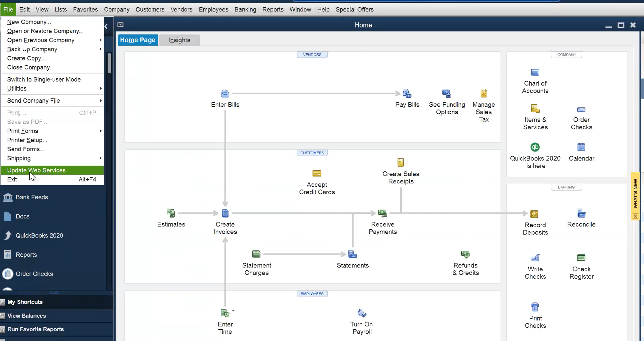644x341 pixels.
Task: Expand Back Up Company submenu
Action: click(x=52, y=49)
